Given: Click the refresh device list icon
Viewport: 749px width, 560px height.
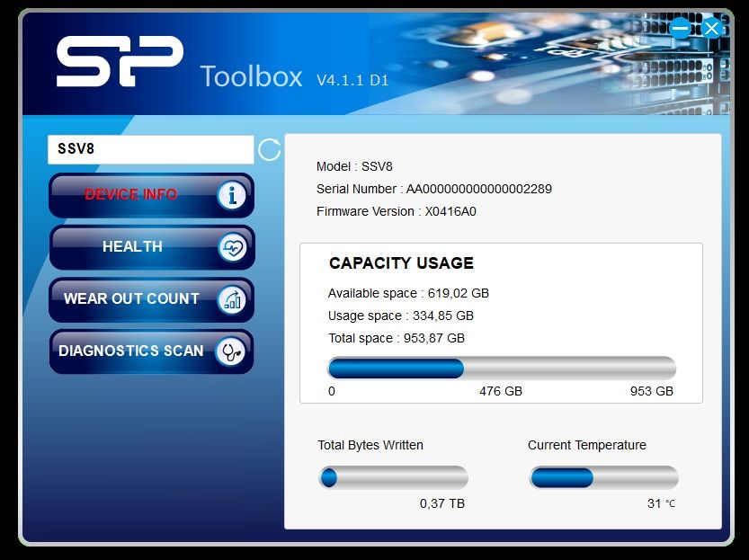Looking at the screenshot, I should click(269, 150).
